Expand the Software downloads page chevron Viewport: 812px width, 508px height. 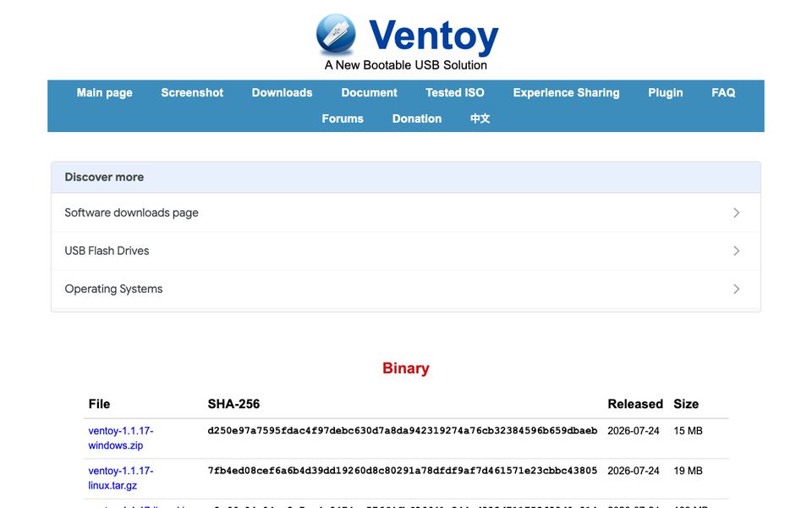[x=737, y=213]
